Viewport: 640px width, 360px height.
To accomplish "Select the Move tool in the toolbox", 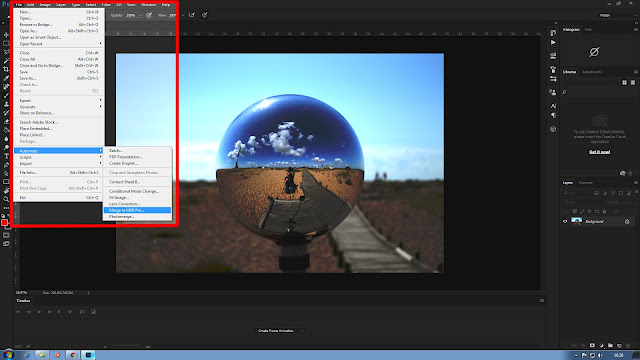I will 6,35.
